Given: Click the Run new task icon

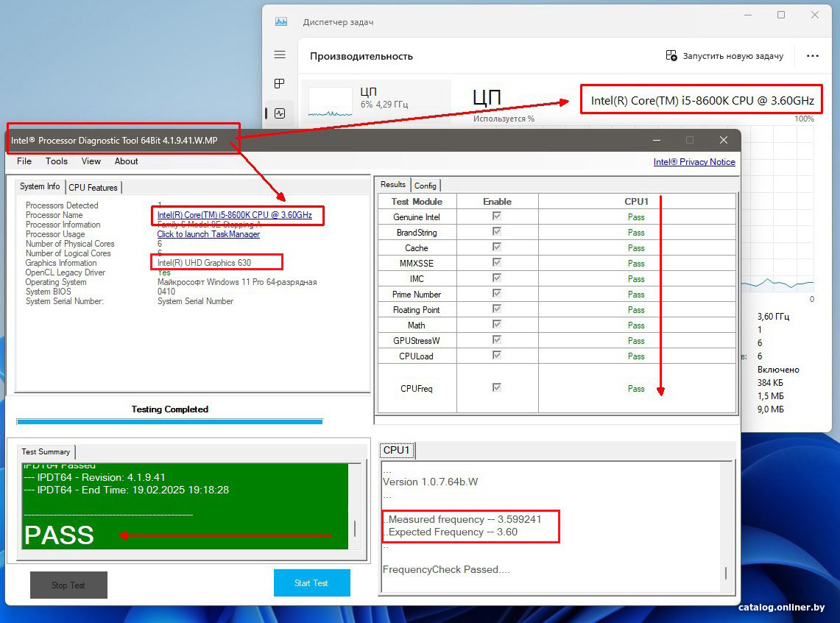Looking at the screenshot, I should point(671,56).
